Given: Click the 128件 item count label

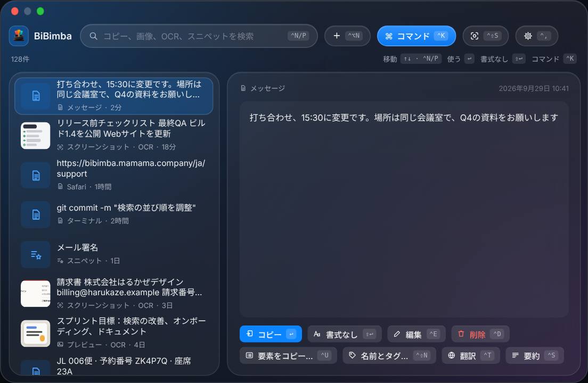Looking at the screenshot, I should pyautogui.click(x=20, y=59).
